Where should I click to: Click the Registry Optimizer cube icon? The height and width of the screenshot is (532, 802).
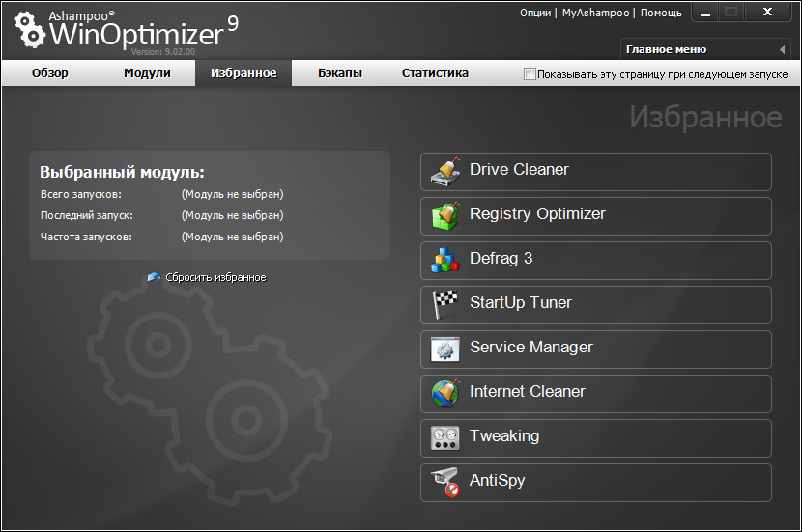pyautogui.click(x=444, y=216)
